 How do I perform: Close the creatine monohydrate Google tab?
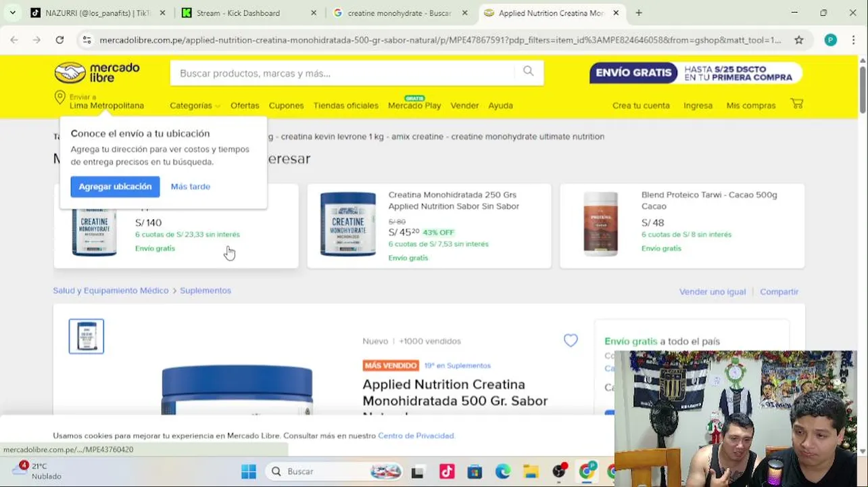click(x=464, y=13)
